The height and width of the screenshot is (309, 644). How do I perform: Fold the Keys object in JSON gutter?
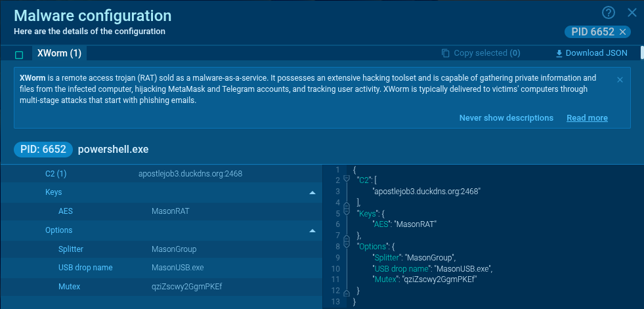346,213
